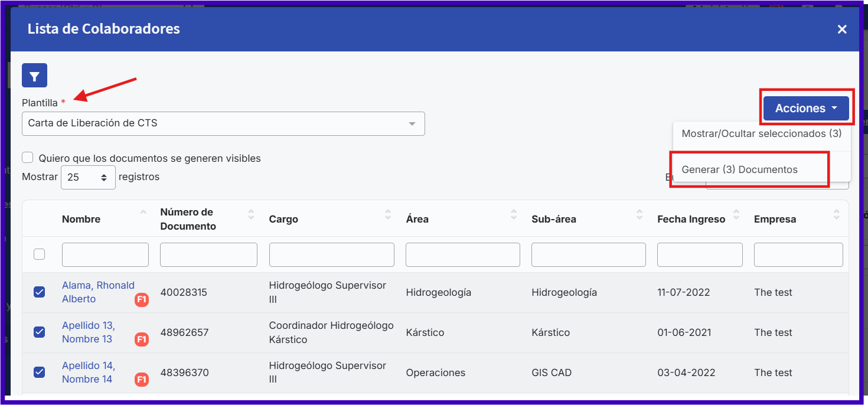Sort by the Fecha Ingreso column arrows
Viewport: 868px width, 405px height.
click(x=736, y=214)
